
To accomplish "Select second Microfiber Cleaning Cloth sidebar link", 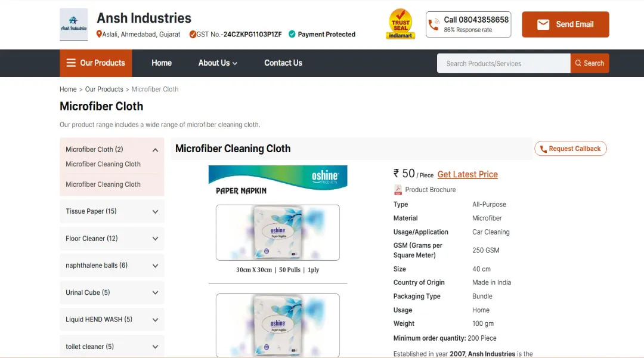I will pyautogui.click(x=103, y=184).
